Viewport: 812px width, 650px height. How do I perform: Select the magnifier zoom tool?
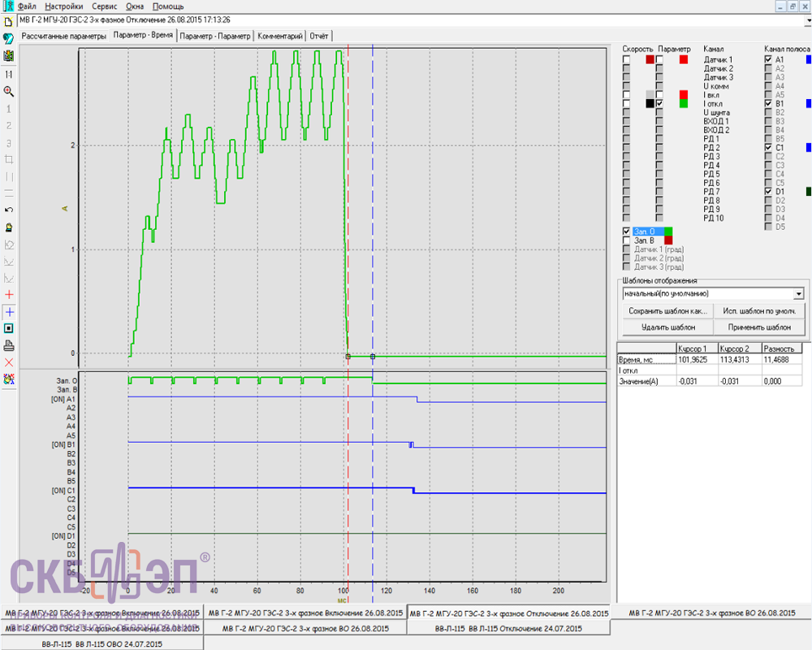tap(8, 92)
